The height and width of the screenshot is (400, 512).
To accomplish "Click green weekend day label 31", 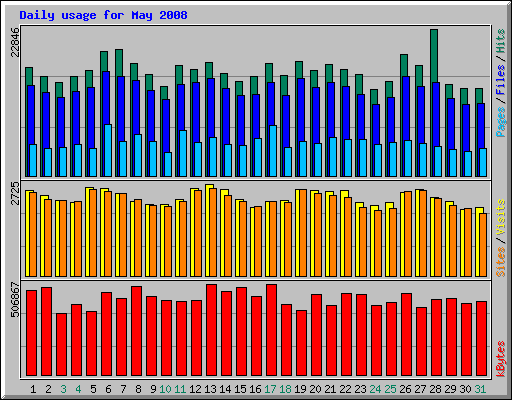I will coord(480,389).
